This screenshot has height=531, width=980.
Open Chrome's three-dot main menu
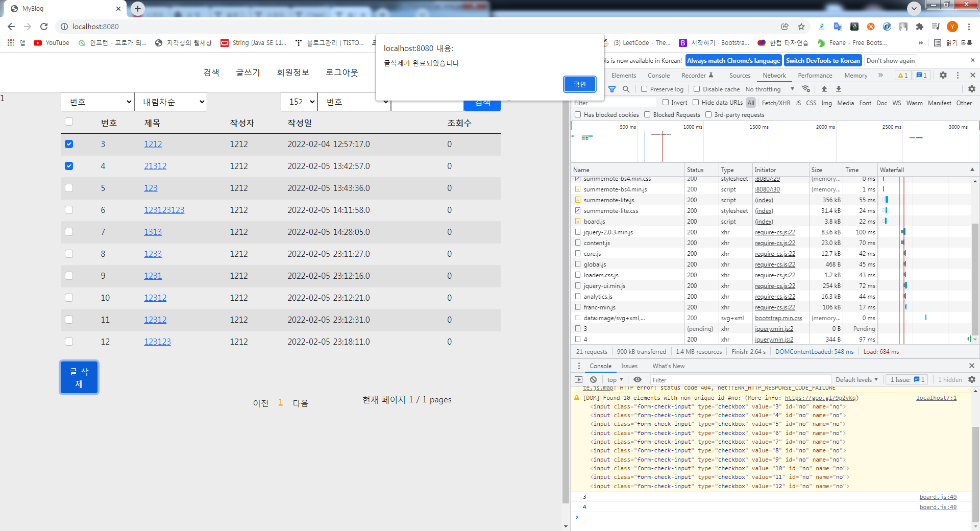969,27
